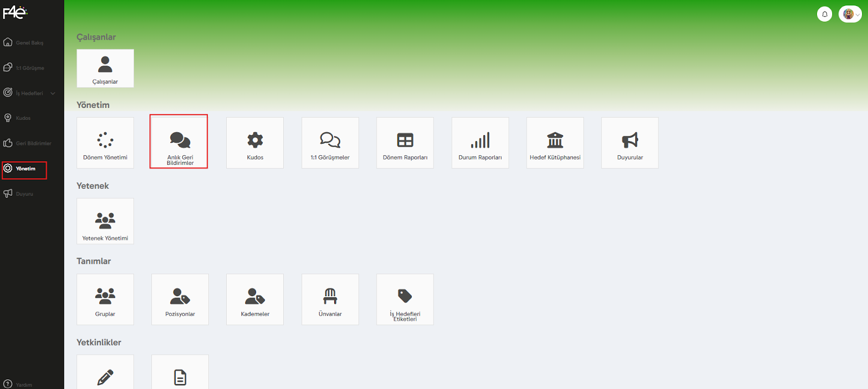868x389 pixels.
Task: Open Dönem Yönetimi tile
Action: 105,143
